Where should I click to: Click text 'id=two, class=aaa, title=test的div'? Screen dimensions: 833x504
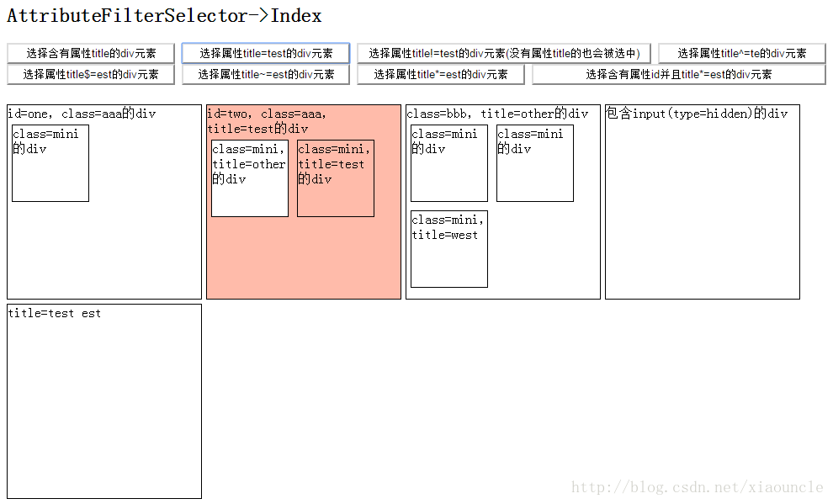pyautogui.click(x=267, y=121)
